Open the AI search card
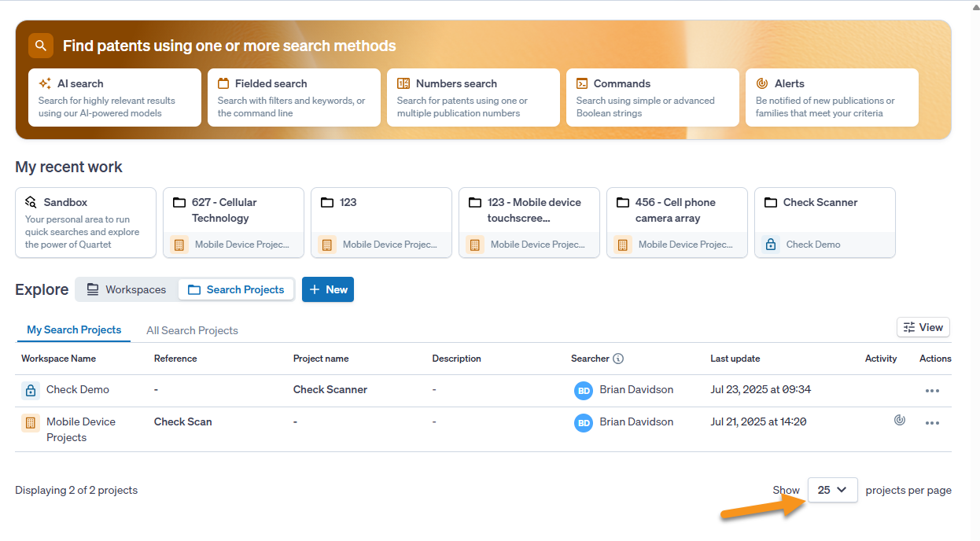This screenshot has height=541, width=980. coord(115,98)
